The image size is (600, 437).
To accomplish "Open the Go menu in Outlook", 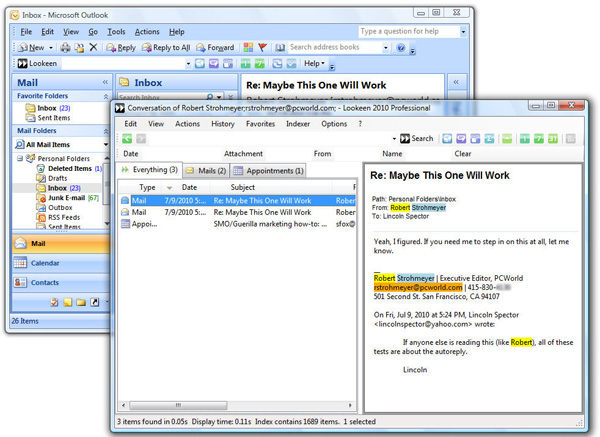I will (x=93, y=32).
